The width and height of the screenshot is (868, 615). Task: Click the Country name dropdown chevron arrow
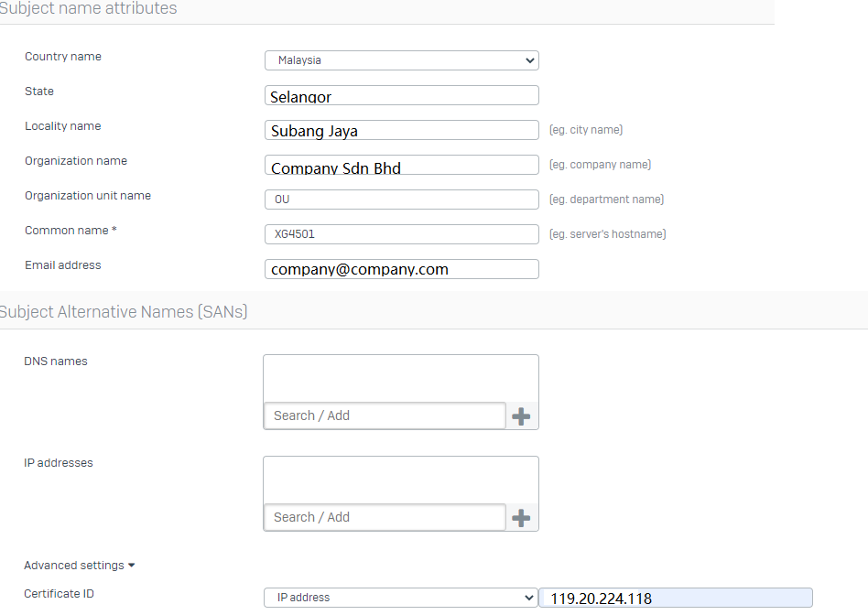pyautogui.click(x=530, y=60)
